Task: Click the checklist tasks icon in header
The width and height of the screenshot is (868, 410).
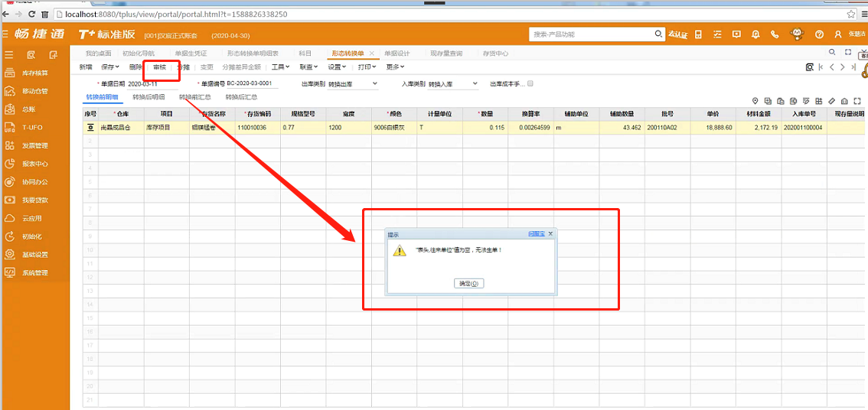Action: tap(717, 34)
